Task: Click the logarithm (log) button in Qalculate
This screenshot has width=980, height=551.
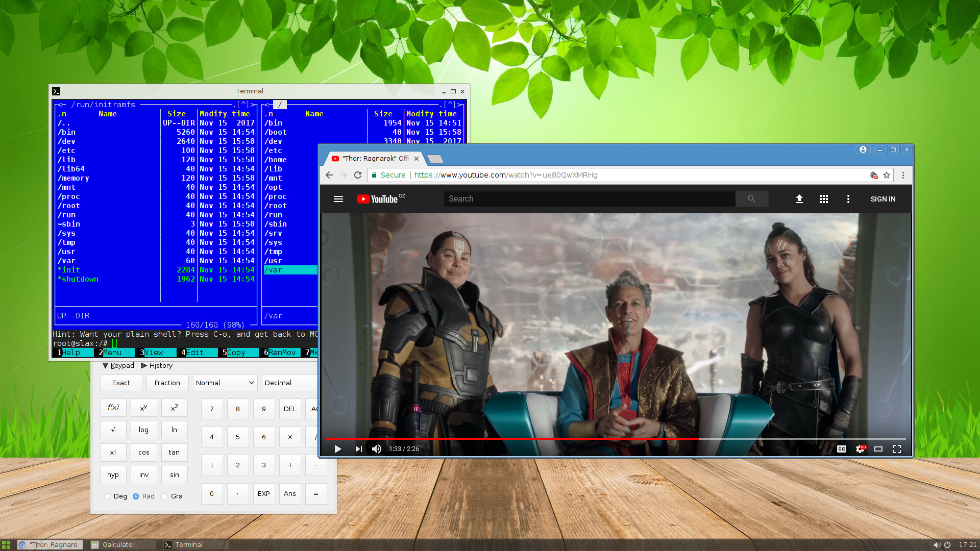Action: [143, 430]
